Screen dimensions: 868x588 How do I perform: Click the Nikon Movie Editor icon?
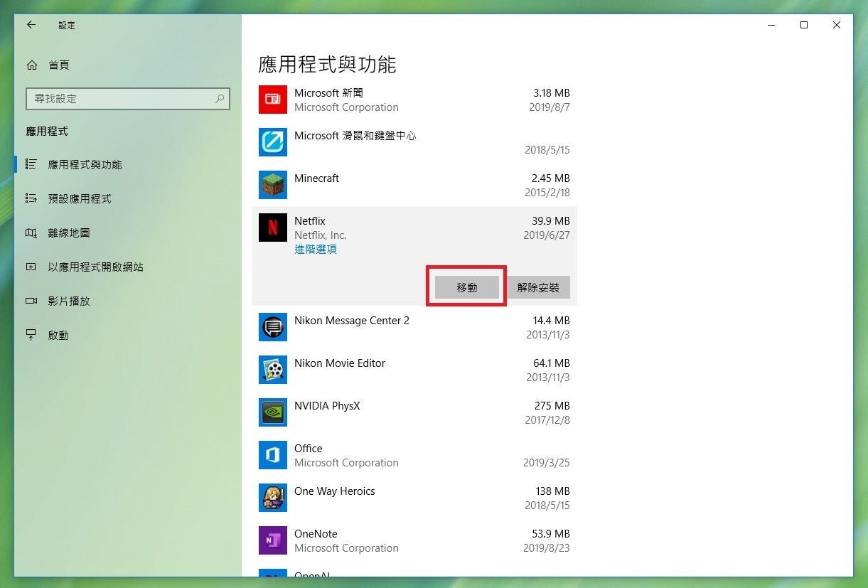click(273, 370)
